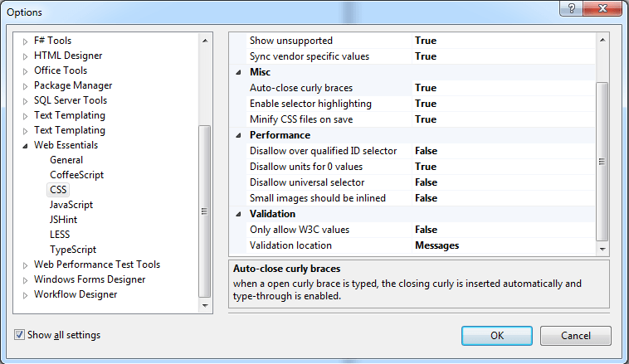Confirm changes with the OK button
This screenshot has height=364, width=629.
coord(496,336)
